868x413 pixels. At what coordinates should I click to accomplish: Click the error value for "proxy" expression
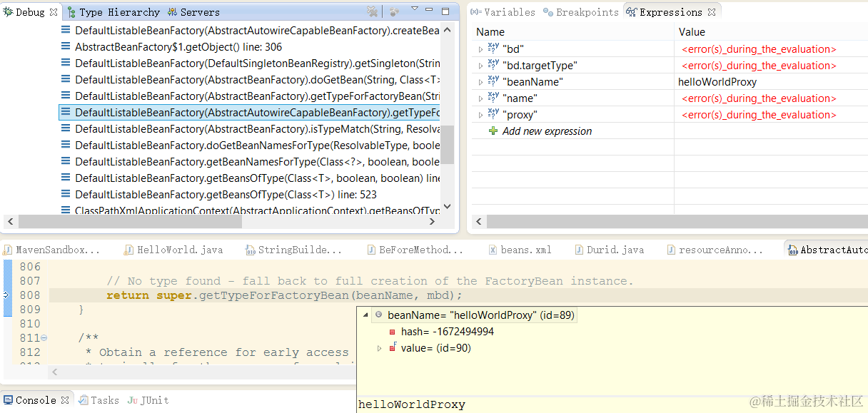click(759, 115)
